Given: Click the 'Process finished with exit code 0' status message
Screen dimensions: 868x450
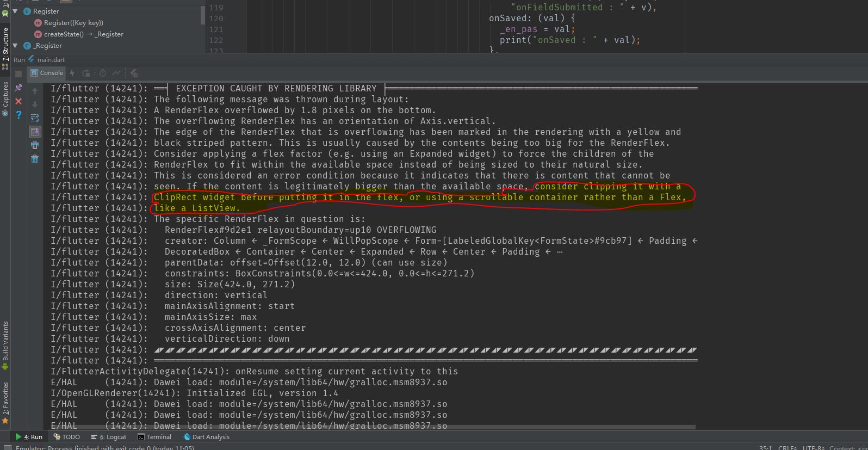Looking at the screenshot, I should click(104, 448).
